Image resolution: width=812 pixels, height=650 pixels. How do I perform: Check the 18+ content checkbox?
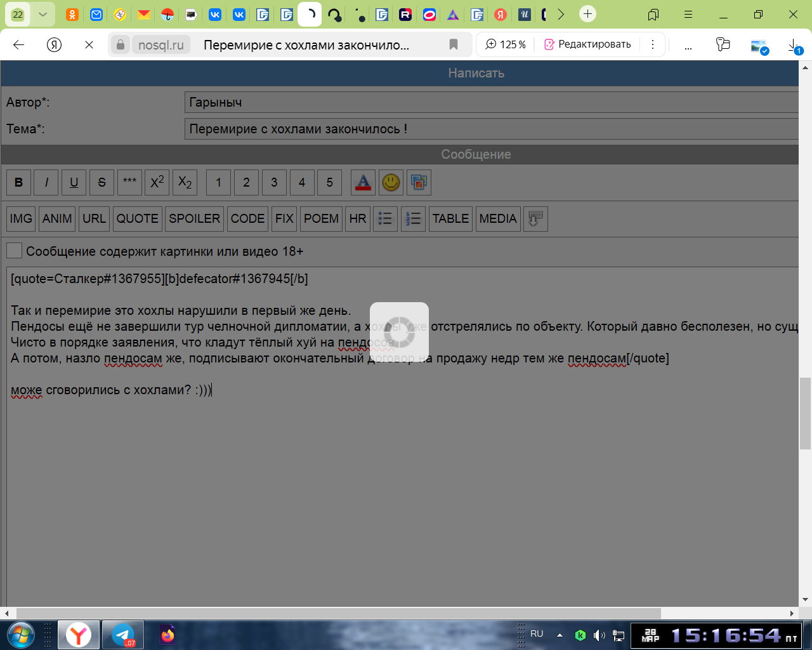pos(14,251)
